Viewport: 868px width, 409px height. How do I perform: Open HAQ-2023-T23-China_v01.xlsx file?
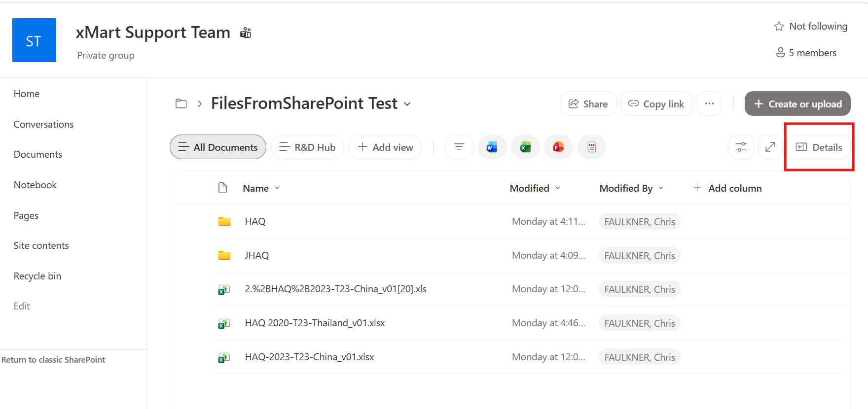click(309, 357)
